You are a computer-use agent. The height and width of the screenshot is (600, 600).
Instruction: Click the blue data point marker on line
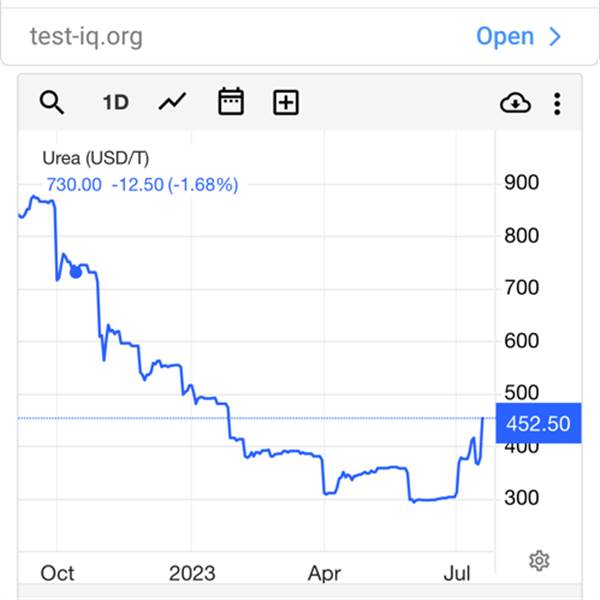pyautogui.click(x=76, y=272)
